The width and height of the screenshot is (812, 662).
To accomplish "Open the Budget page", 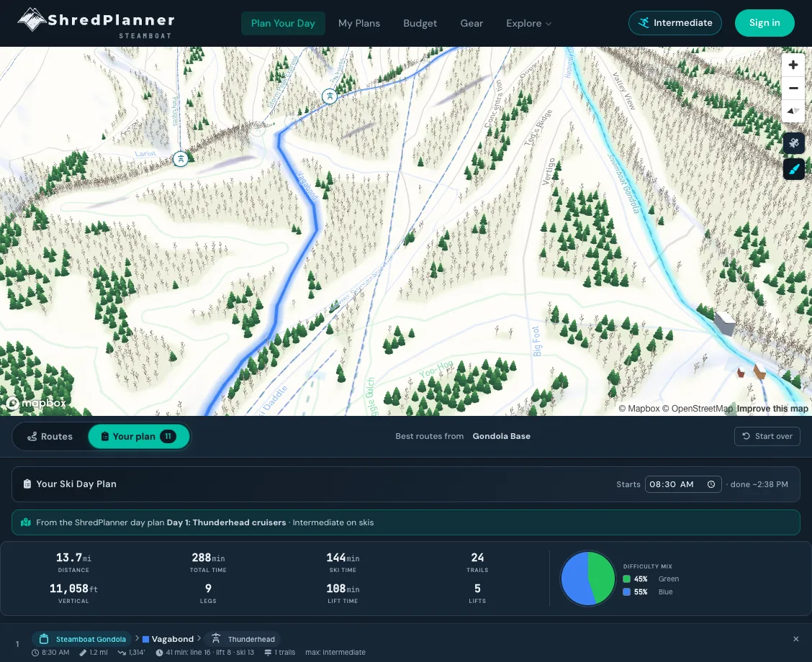I will (x=420, y=23).
